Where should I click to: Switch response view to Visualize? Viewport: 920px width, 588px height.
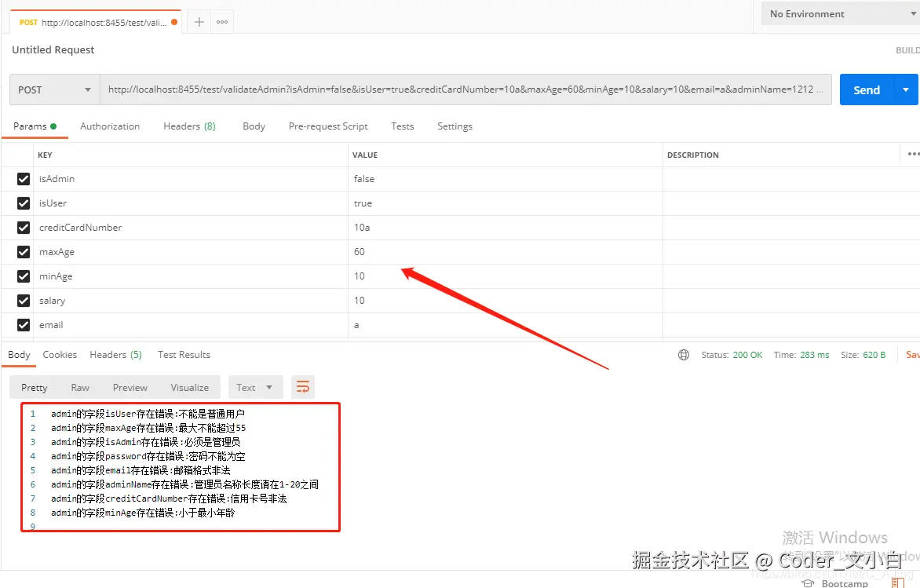tap(189, 387)
